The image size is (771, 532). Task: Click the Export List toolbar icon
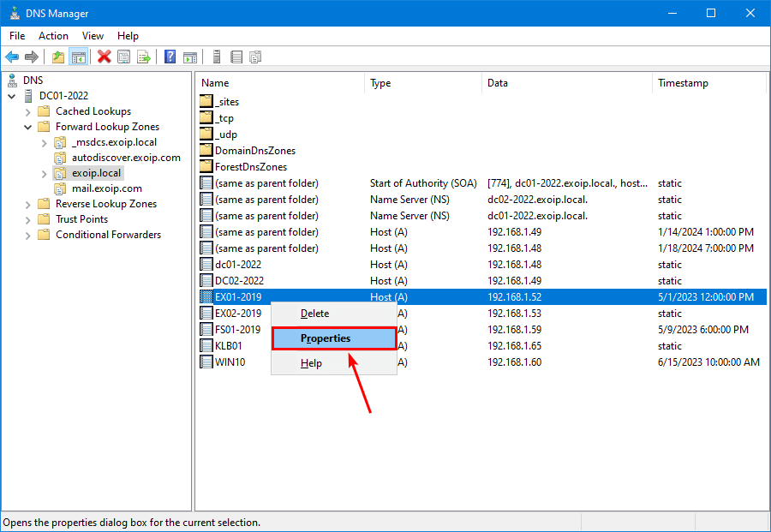(144, 57)
